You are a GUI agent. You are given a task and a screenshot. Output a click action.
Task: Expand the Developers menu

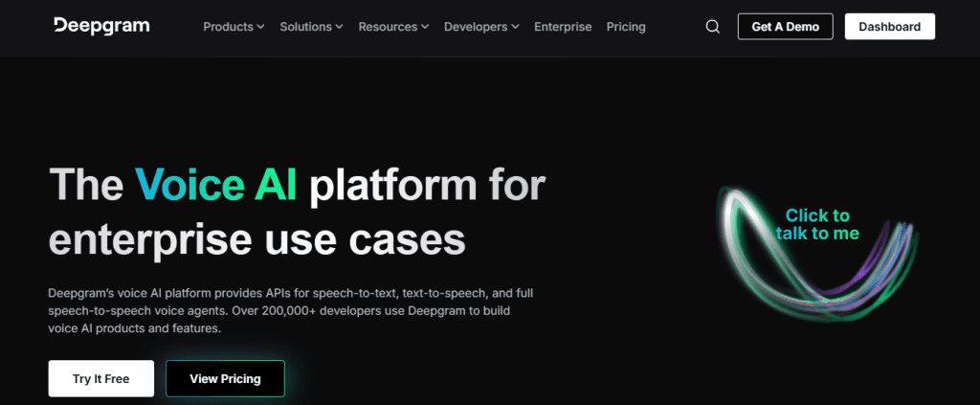pos(481,27)
